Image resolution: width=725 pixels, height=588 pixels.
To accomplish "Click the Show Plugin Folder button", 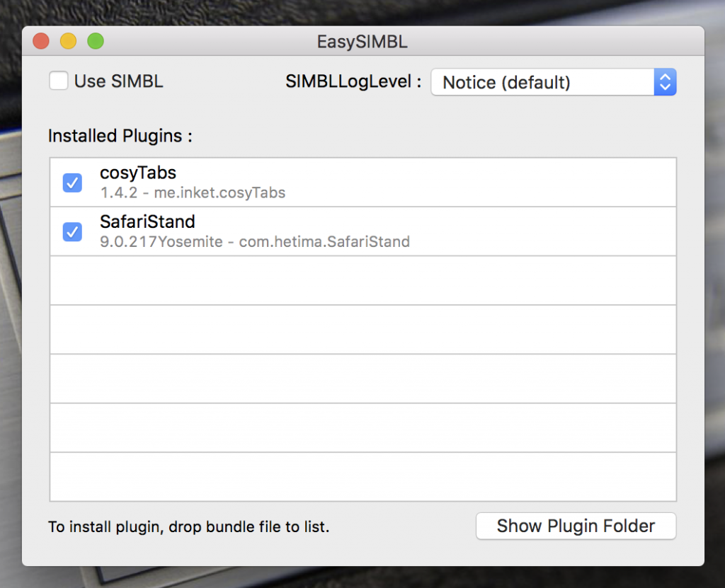I will (576, 526).
